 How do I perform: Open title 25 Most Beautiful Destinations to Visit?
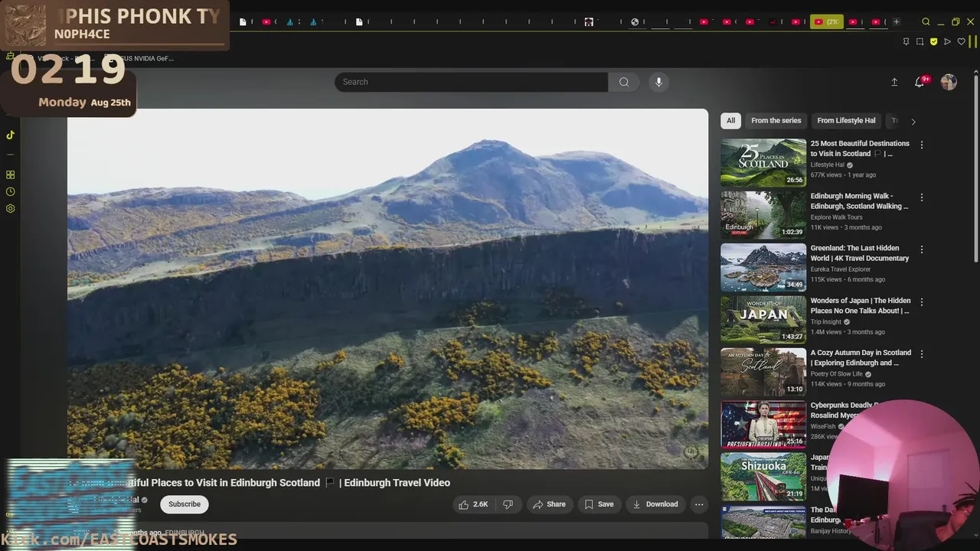860,148
